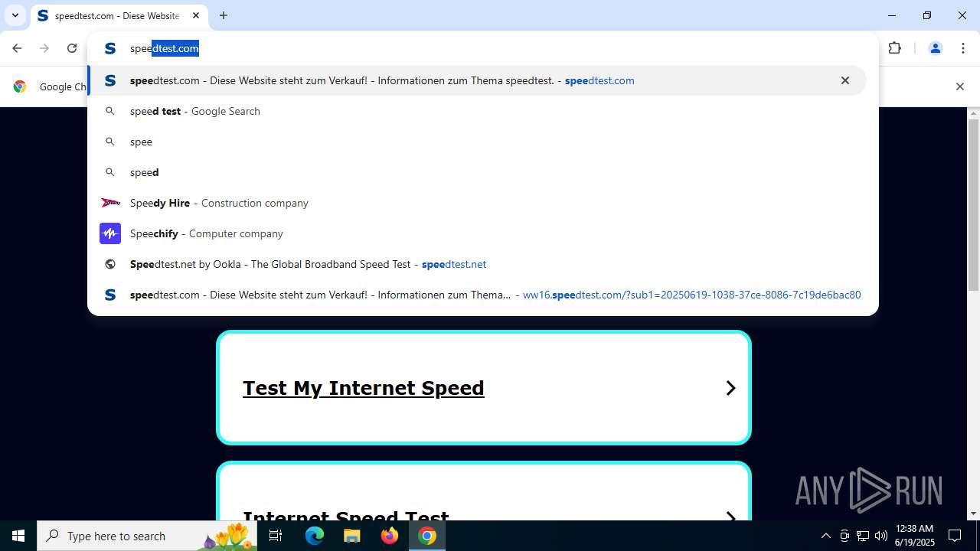Open network status tray icon
Viewport: 980px width, 551px height.
pos(863,536)
